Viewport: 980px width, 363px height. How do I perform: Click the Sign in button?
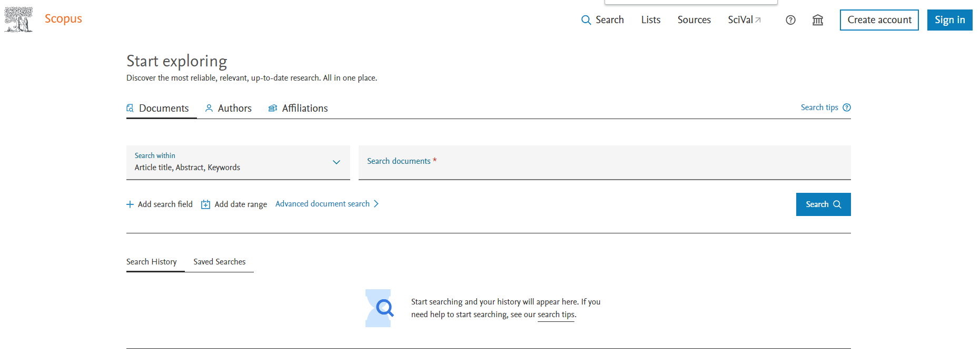950,20
